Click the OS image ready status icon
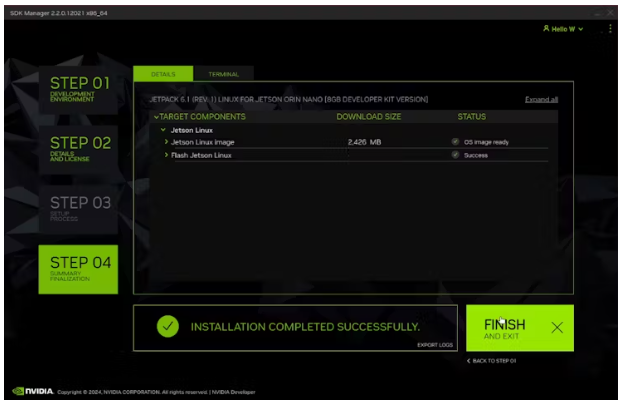 click(x=455, y=142)
